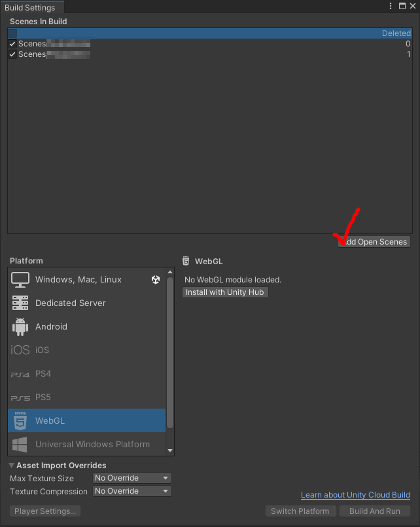The width and height of the screenshot is (420, 527).
Task: Click the Build And Run button
Action: pos(375,511)
